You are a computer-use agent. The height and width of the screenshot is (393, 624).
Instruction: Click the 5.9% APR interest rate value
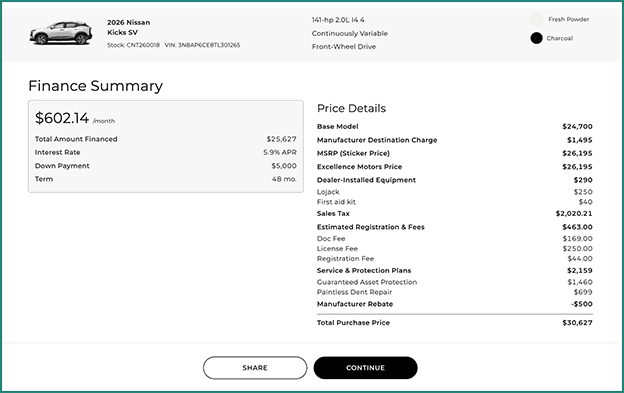(280, 152)
